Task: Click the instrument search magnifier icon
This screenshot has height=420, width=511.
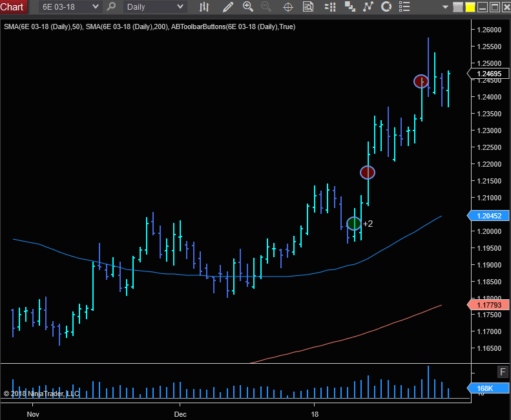Action: pos(111,6)
